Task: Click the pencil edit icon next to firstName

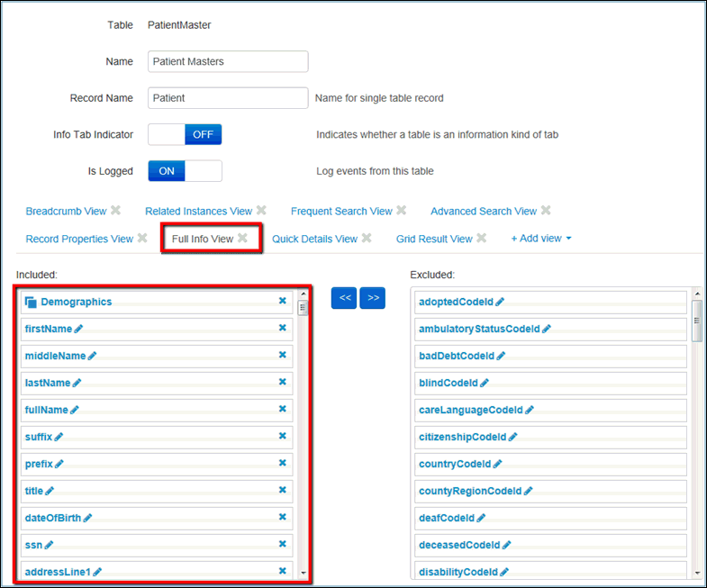Action: (x=78, y=330)
